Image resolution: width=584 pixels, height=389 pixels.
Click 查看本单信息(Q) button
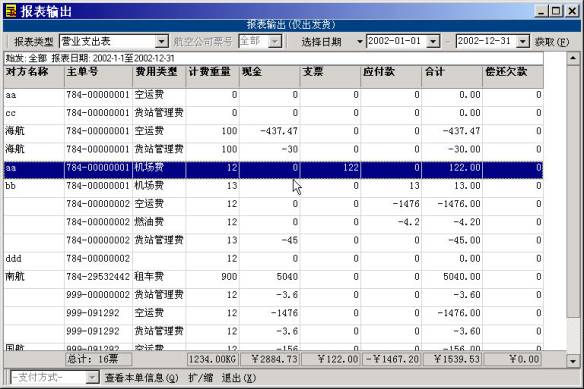point(142,378)
